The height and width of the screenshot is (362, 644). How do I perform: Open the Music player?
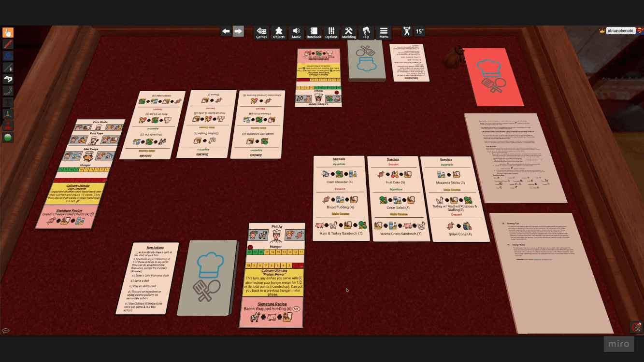tap(296, 32)
